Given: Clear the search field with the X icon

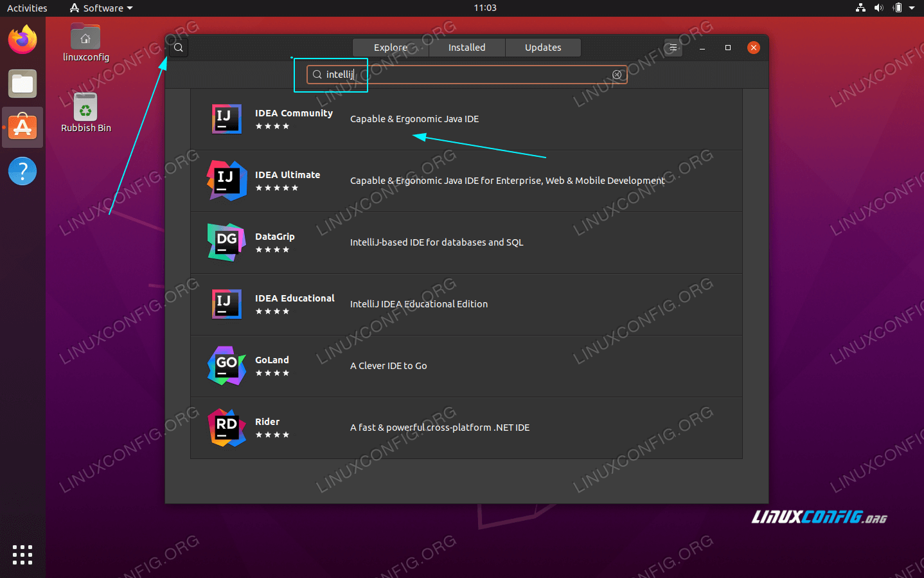Looking at the screenshot, I should [x=617, y=75].
